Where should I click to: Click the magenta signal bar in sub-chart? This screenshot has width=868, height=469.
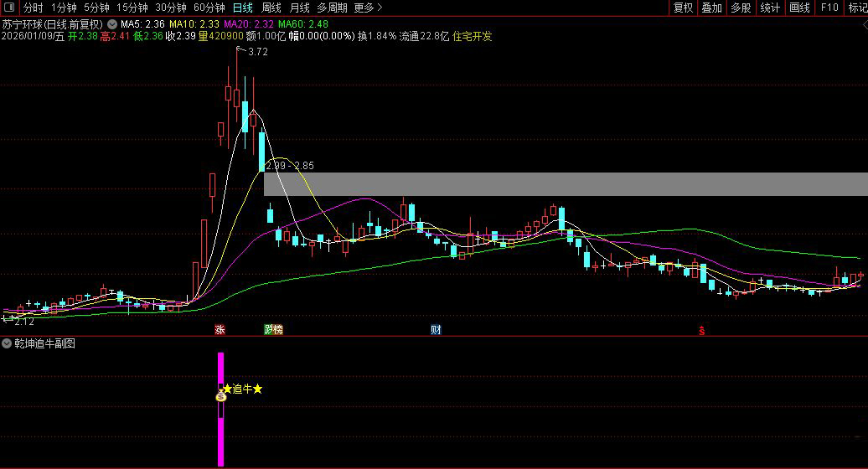221,410
